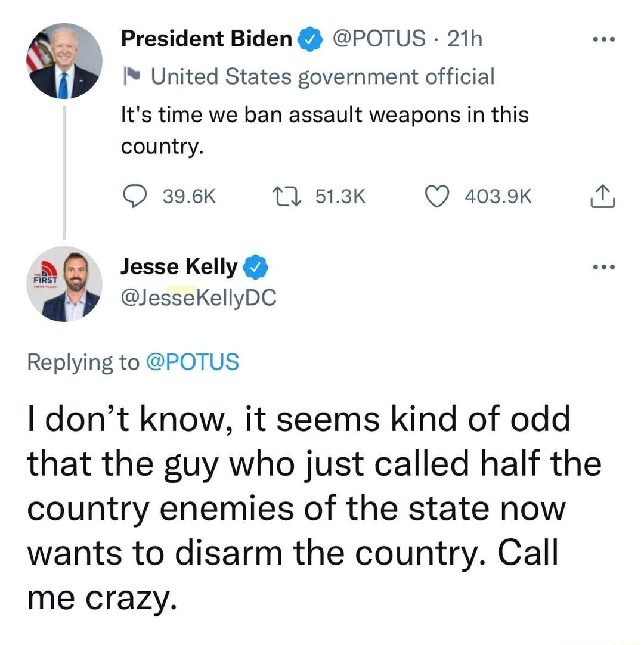
Task: Open the @POTUS handle link
Action: (x=379, y=38)
